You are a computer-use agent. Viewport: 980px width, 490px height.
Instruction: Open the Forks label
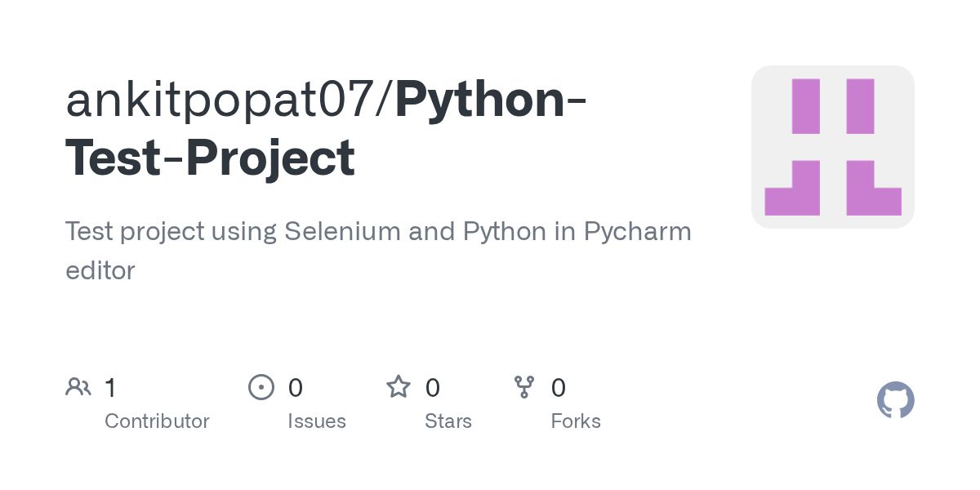[x=575, y=421]
